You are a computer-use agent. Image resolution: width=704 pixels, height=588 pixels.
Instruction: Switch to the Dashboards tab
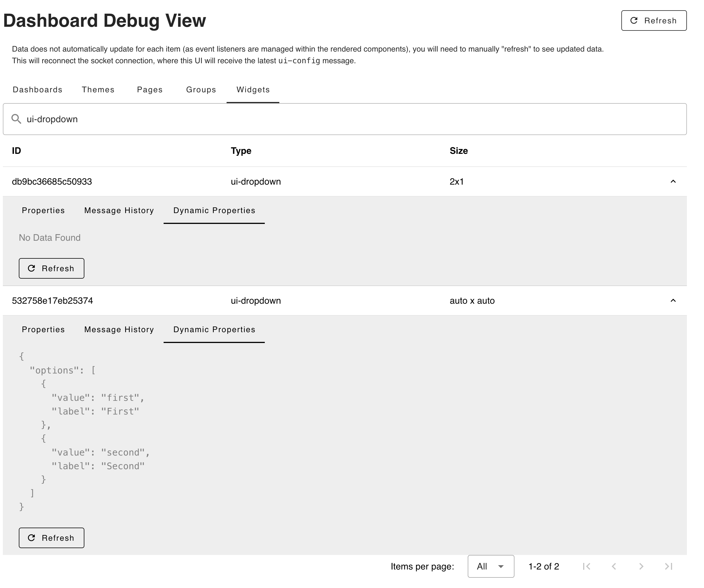[x=37, y=89]
